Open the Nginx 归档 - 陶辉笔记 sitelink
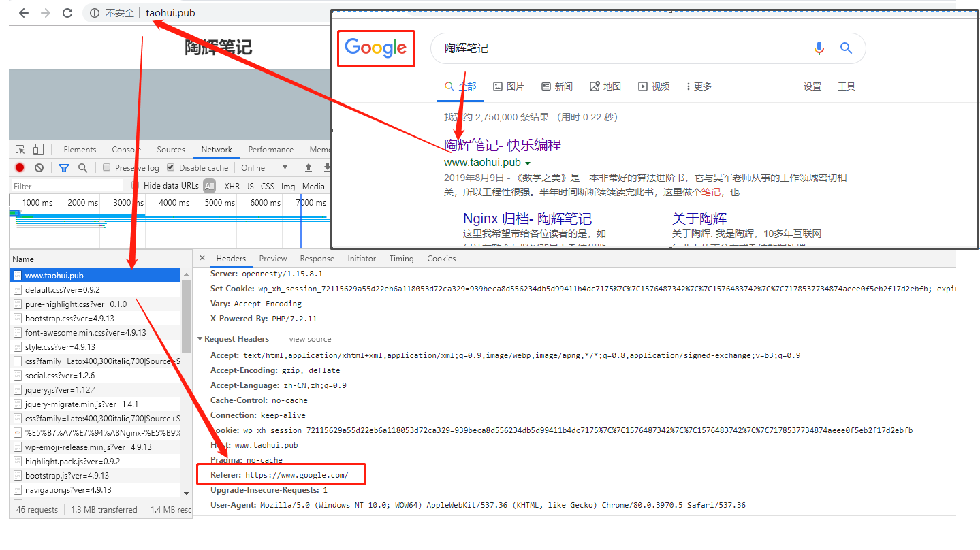980x550 pixels. coord(527,219)
